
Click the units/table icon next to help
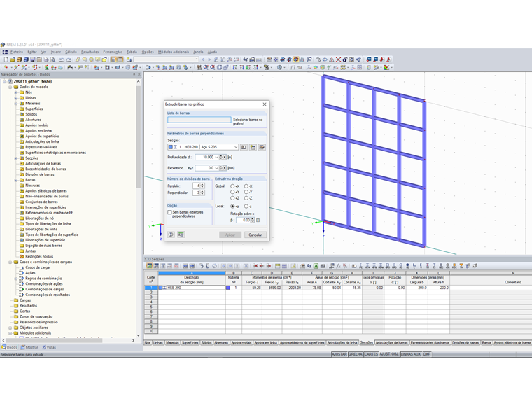point(181,234)
